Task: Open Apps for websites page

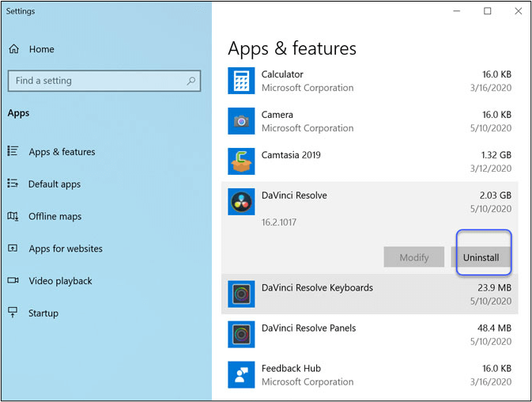Action: tap(66, 248)
